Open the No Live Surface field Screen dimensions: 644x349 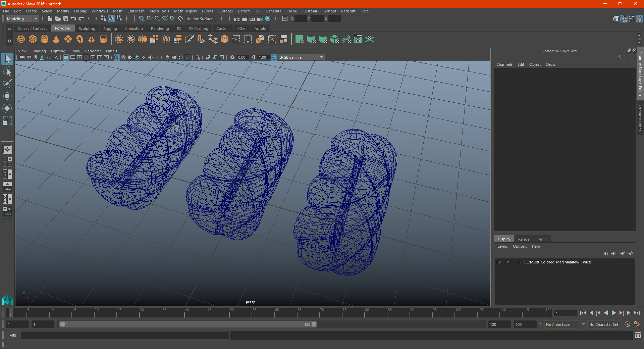point(201,19)
